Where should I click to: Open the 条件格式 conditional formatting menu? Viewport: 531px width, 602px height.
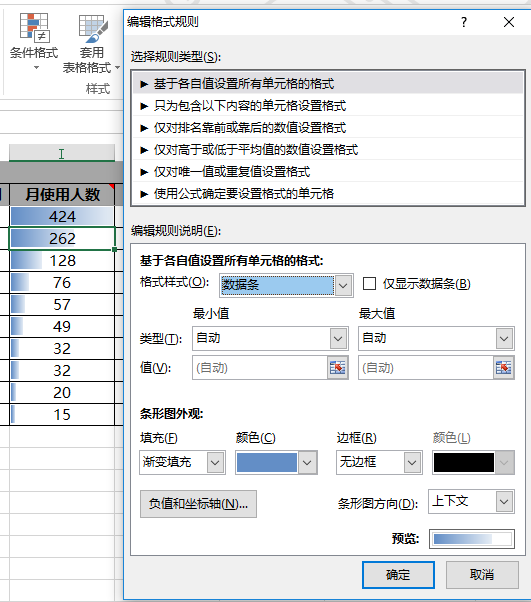[x=34, y=41]
